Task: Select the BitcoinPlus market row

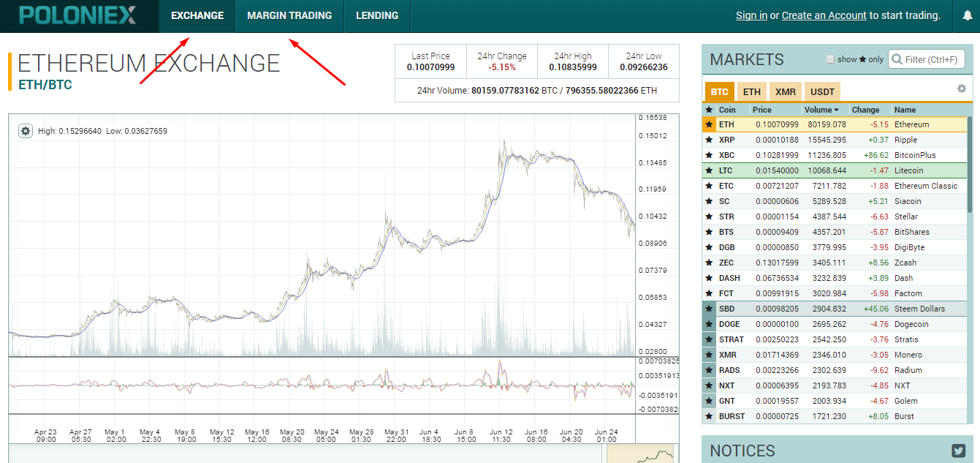Action: 835,155
